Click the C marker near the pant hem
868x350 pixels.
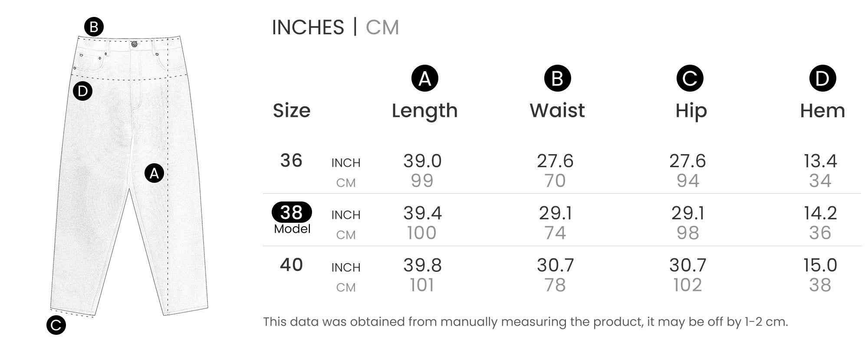coord(56,325)
